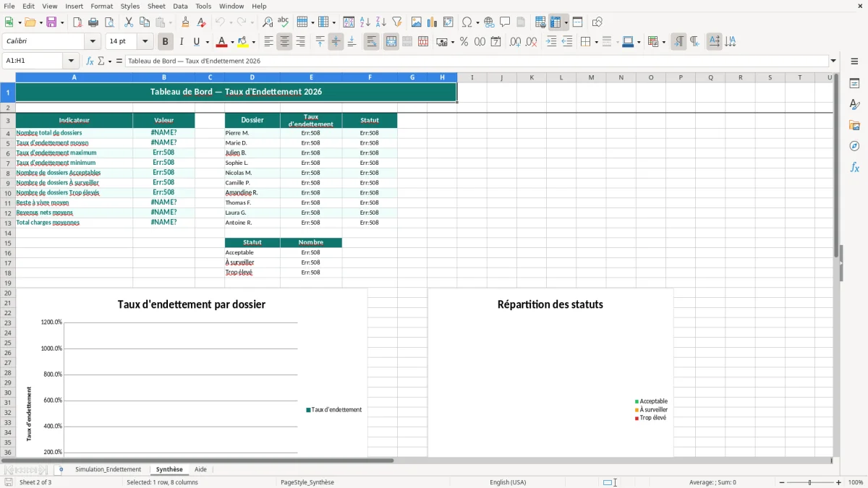This screenshot has height=488, width=868.
Task: Click zoom in plus button
Action: [839, 482]
